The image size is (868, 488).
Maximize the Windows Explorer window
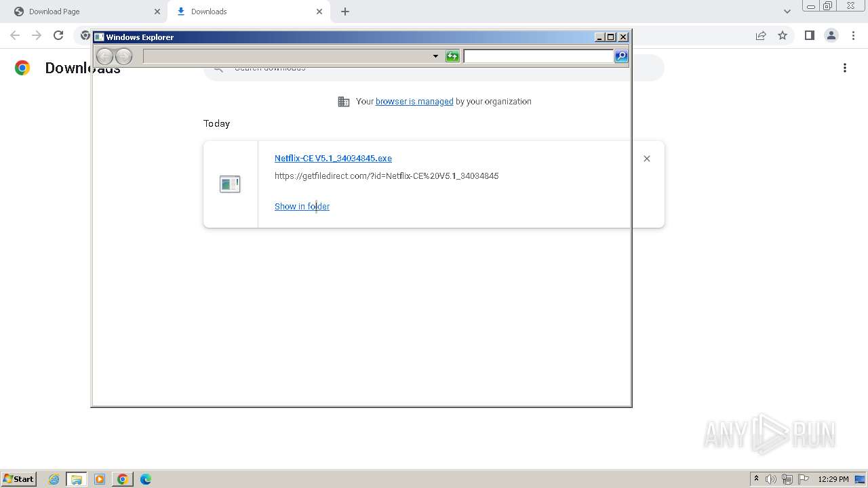click(x=611, y=37)
